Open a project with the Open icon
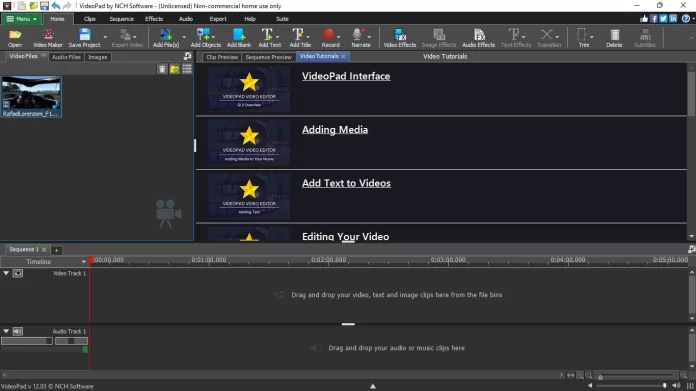 click(15, 37)
